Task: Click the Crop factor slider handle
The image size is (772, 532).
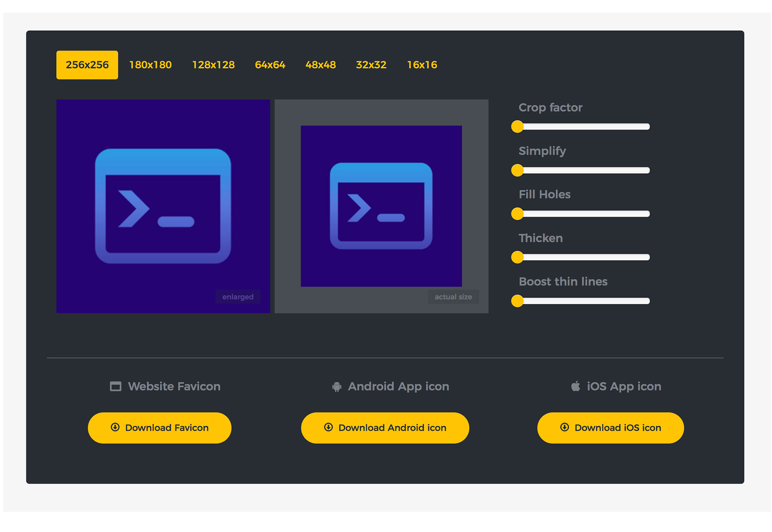Action: click(x=517, y=127)
